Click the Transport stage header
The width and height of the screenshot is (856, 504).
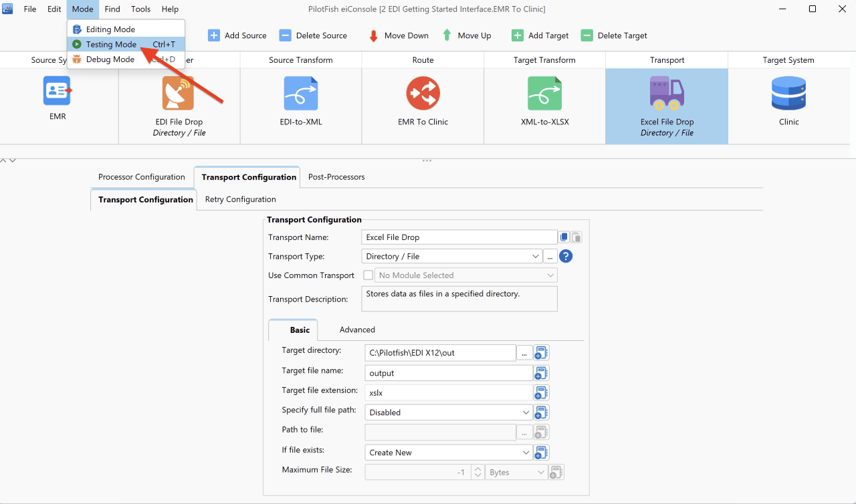click(x=667, y=60)
